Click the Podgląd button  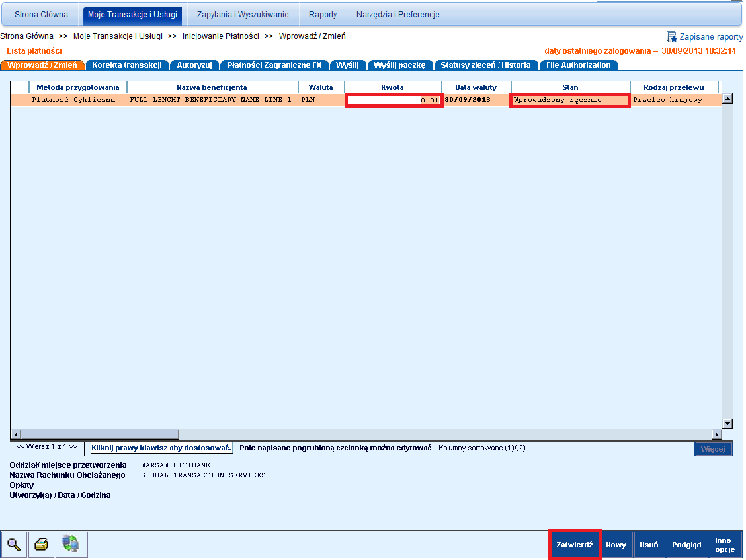[x=686, y=545]
